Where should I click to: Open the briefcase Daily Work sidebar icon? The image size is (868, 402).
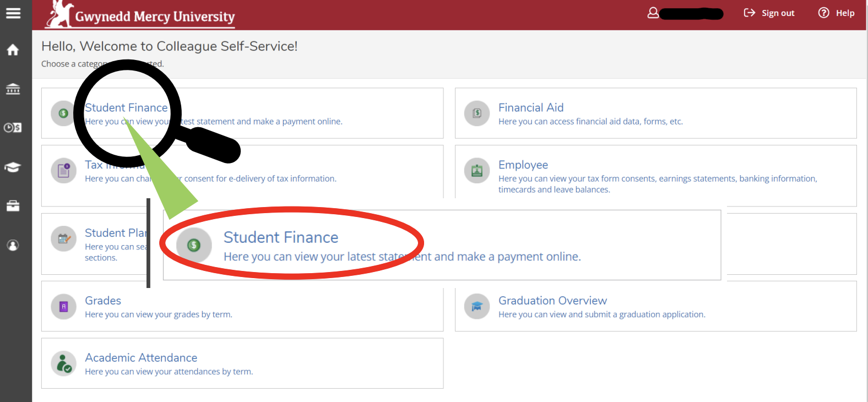click(x=13, y=206)
